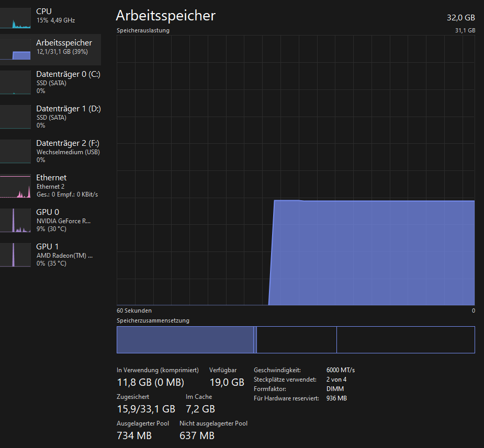This screenshot has height=448, width=484.
Task: Click the in-use segment of memory composition bar
Action: coord(185,340)
